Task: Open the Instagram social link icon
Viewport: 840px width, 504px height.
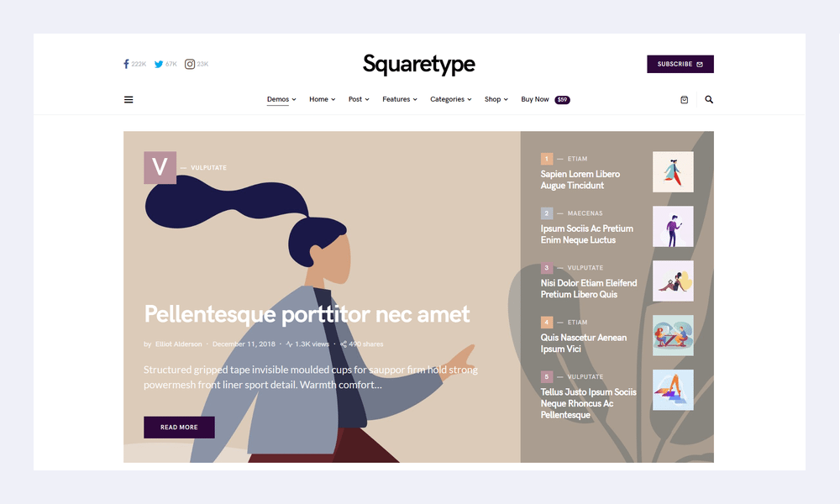Action: point(190,65)
